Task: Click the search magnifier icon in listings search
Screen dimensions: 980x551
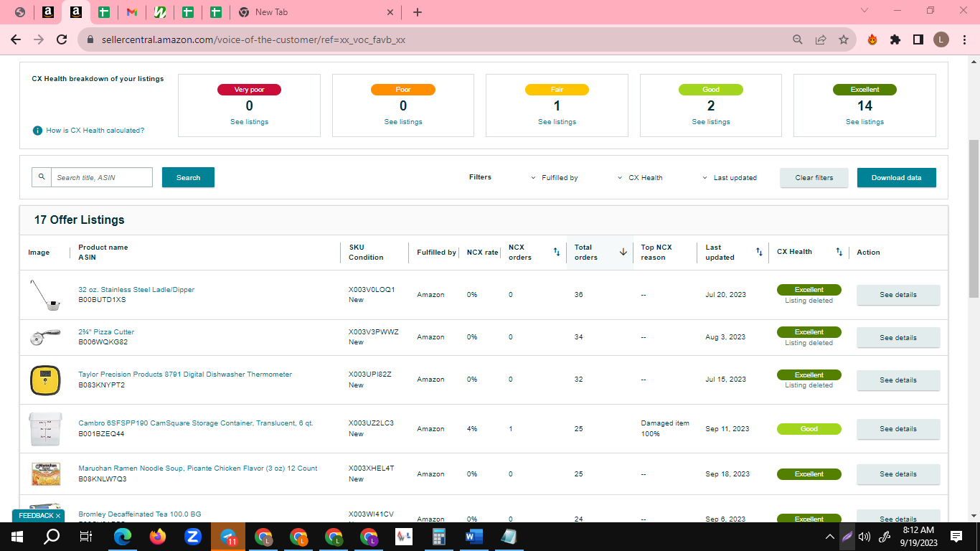Action: (42, 177)
